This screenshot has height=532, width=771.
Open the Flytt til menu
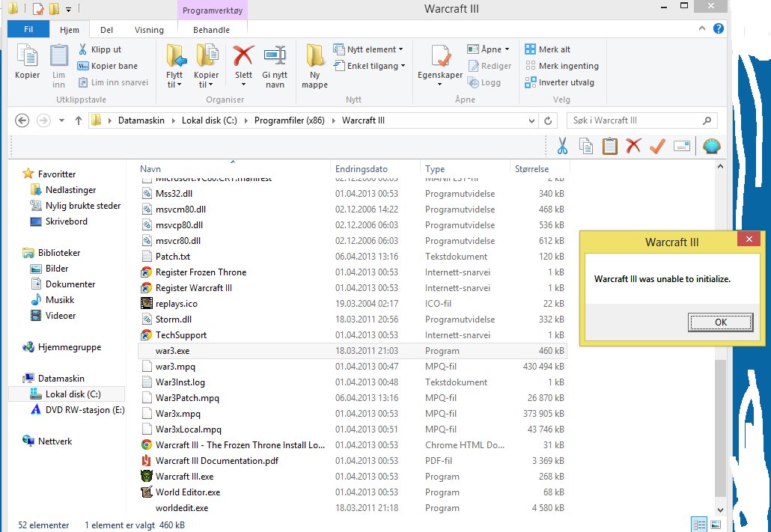(174, 66)
